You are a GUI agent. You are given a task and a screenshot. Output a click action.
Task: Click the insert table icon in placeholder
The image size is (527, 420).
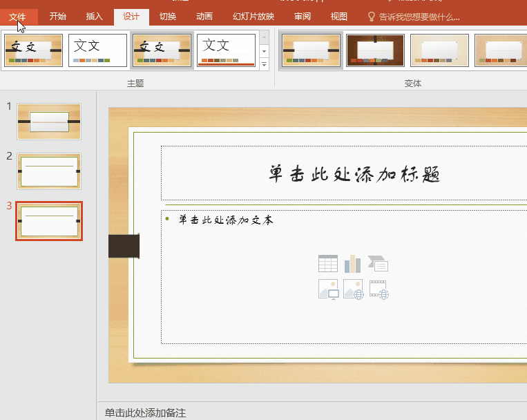328,263
